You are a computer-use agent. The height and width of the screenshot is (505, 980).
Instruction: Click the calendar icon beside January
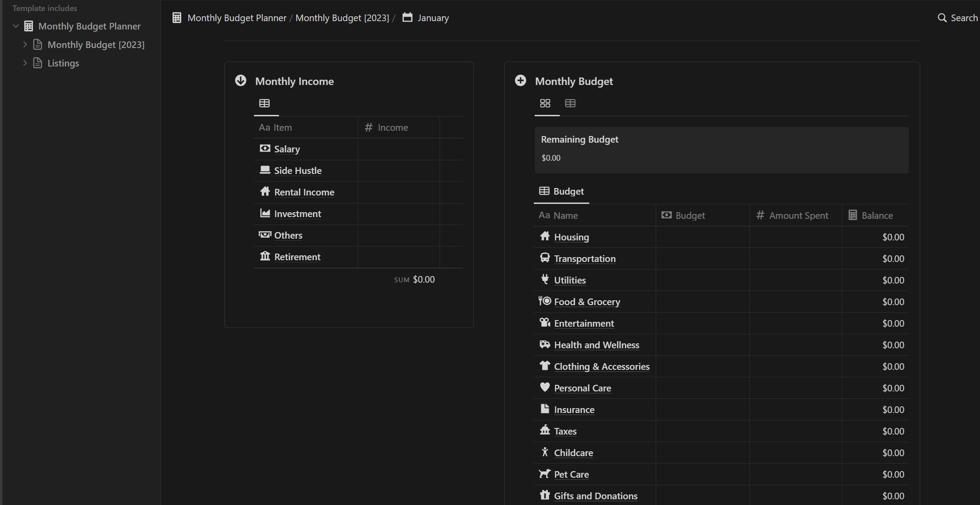pyautogui.click(x=407, y=18)
